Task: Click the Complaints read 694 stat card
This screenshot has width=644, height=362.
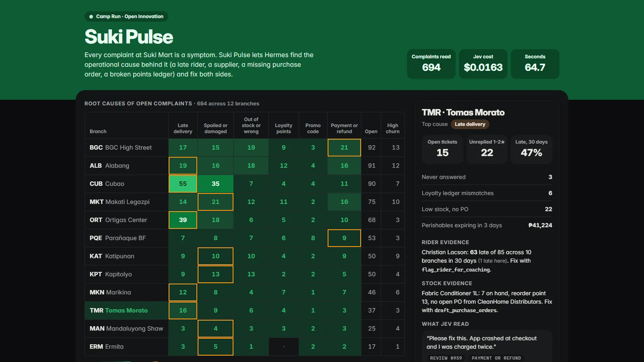Action: point(431,64)
